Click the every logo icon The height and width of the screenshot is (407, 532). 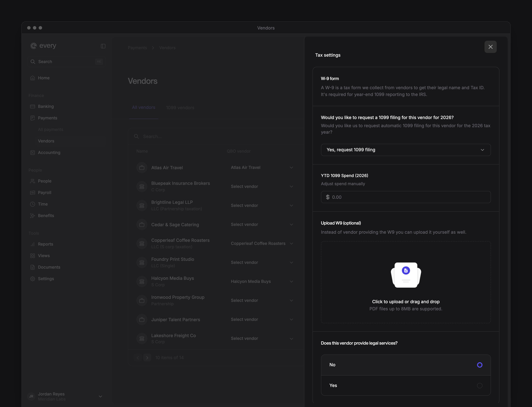33,46
